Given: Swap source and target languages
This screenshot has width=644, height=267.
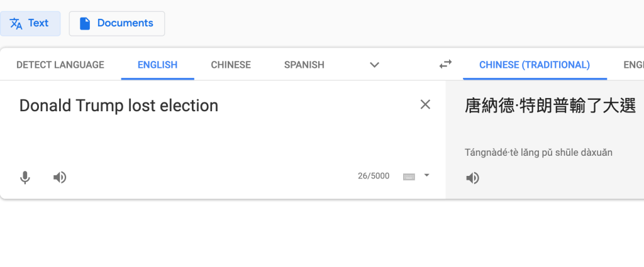Looking at the screenshot, I should point(445,64).
